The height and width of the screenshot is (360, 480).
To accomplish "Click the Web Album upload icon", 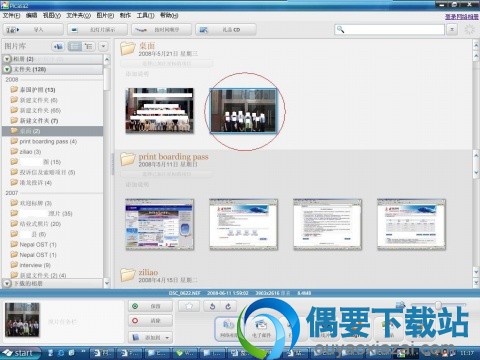I will [x=228, y=328].
